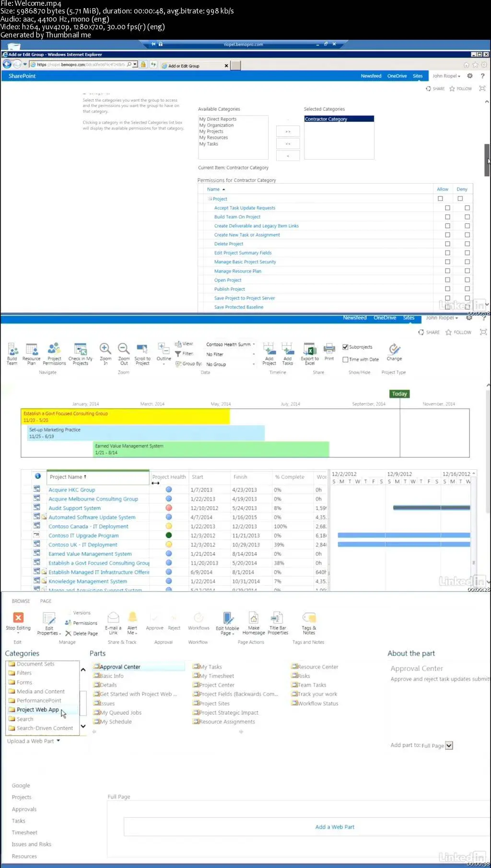This screenshot has width=491, height=868.
Task: Enable the Time with Date checkbox
Action: click(x=345, y=359)
